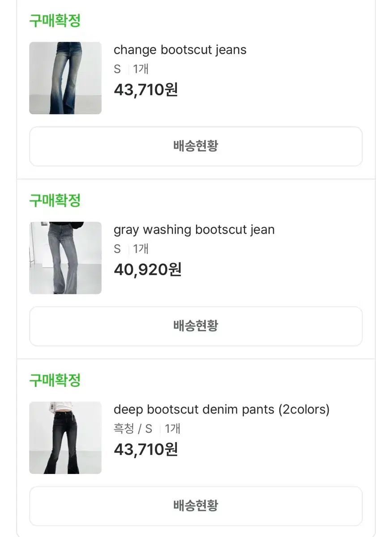This screenshot has width=392, height=537.
Task: Tap size S under change bootscut jeans
Action: tap(117, 69)
